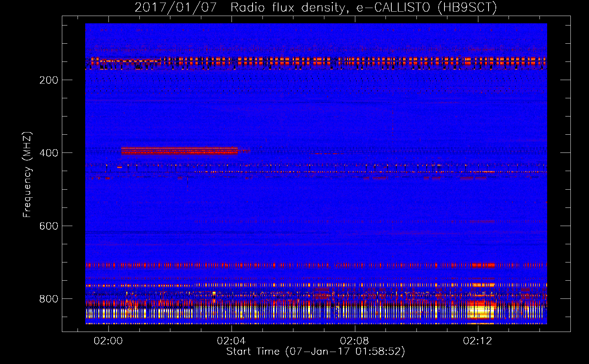Click the bright yellow burst near 02:12 at 830 MHz
This screenshot has width=589, height=364.
pyautogui.click(x=482, y=310)
